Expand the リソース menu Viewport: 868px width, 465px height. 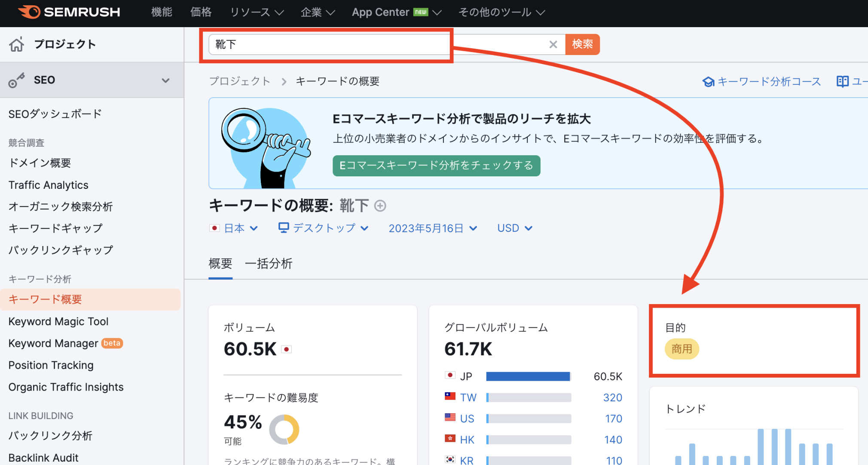point(257,12)
